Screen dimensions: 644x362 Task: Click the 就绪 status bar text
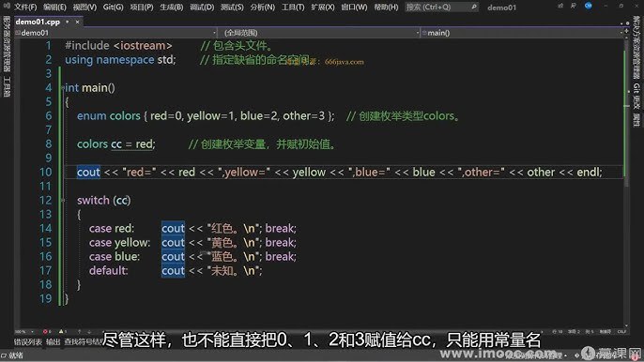click(x=16, y=355)
